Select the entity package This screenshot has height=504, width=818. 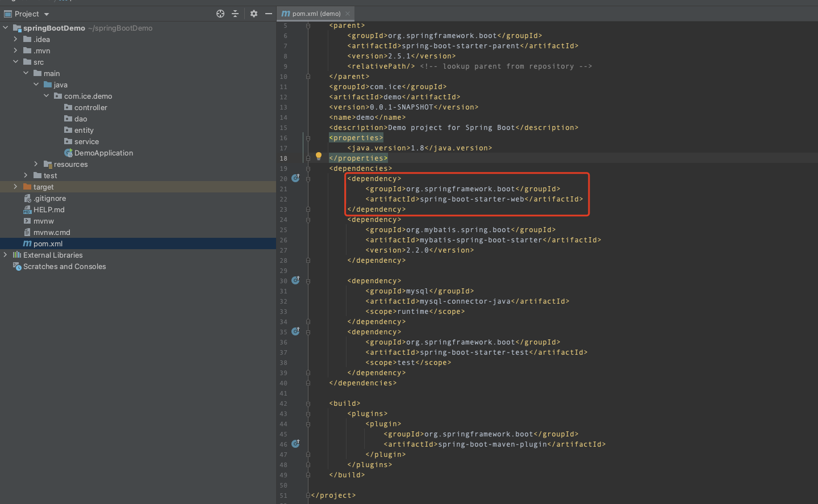tap(84, 130)
